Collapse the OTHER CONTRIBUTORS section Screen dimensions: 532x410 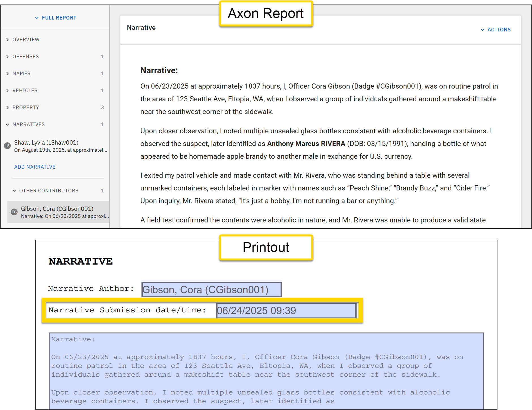click(49, 190)
